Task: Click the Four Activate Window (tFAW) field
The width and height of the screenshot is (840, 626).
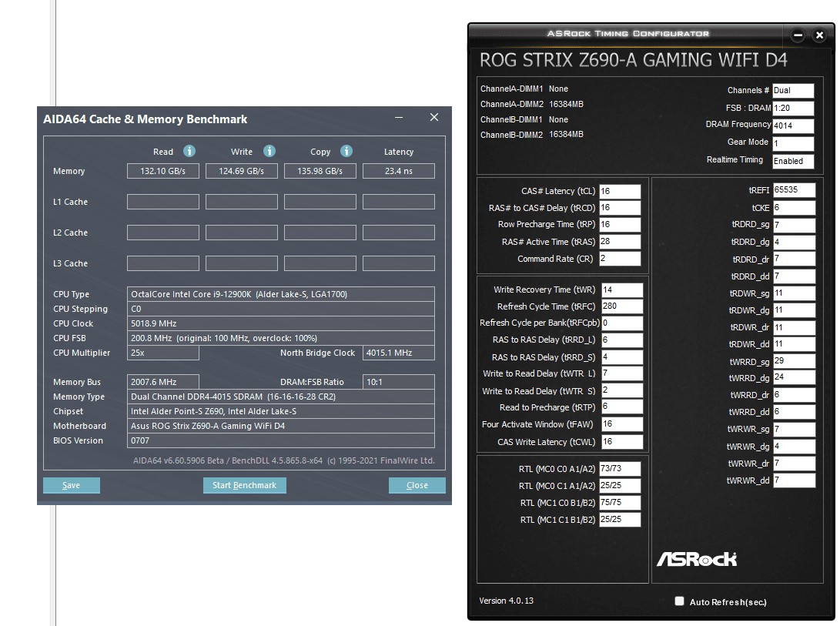Action: [x=622, y=424]
